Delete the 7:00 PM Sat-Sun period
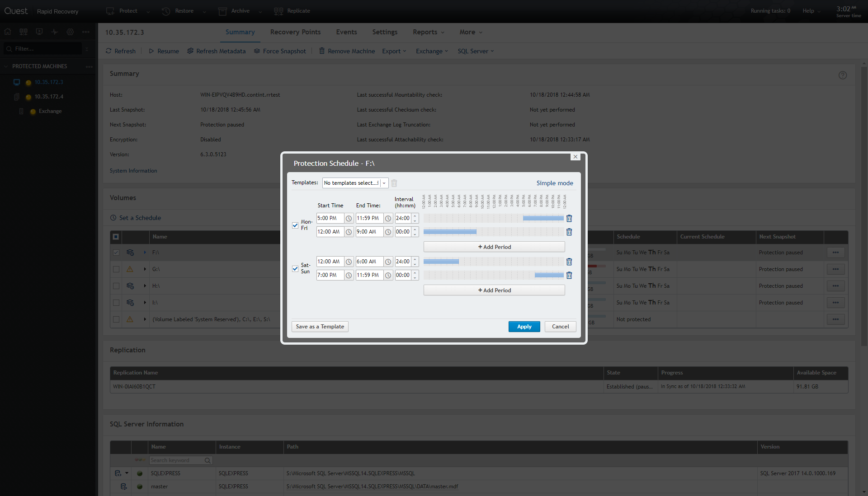 pos(569,276)
